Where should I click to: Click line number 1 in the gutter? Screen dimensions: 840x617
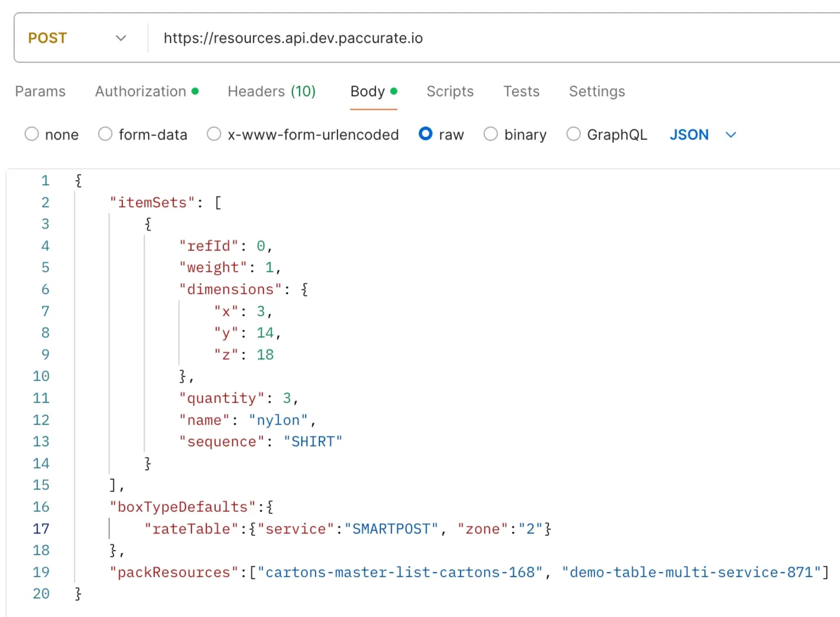pyautogui.click(x=45, y=181)
